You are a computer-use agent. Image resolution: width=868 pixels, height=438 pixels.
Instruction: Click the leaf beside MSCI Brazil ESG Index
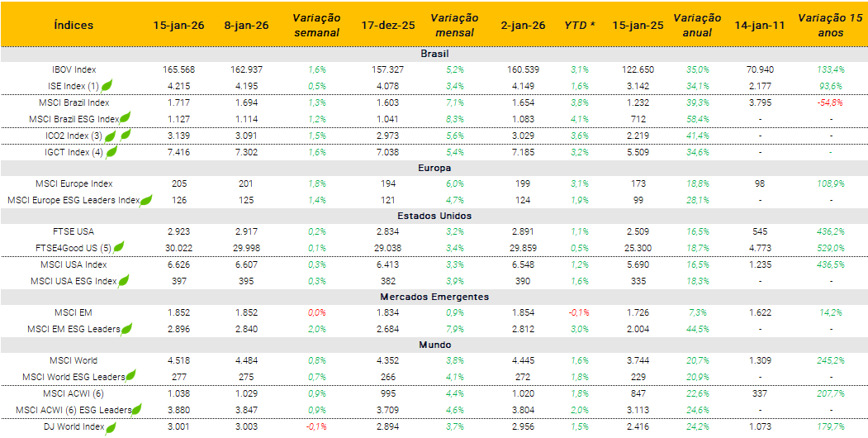(x=127, y=118)
